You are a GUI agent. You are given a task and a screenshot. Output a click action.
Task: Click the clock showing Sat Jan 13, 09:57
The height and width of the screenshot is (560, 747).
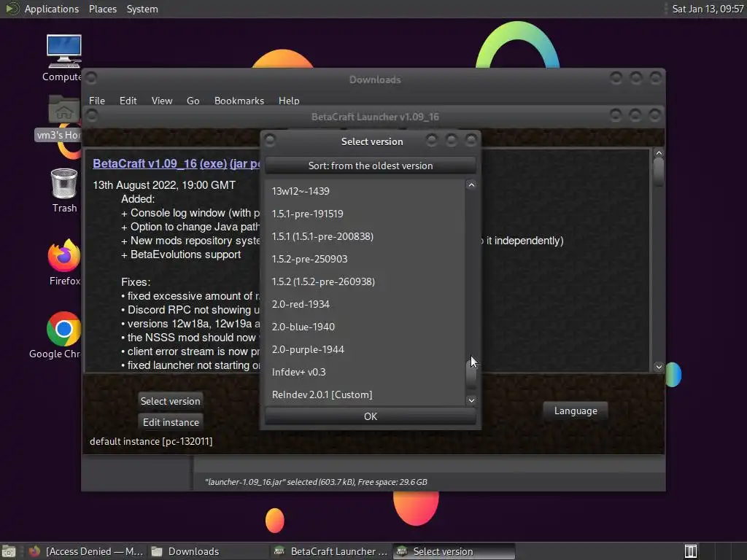708,9
